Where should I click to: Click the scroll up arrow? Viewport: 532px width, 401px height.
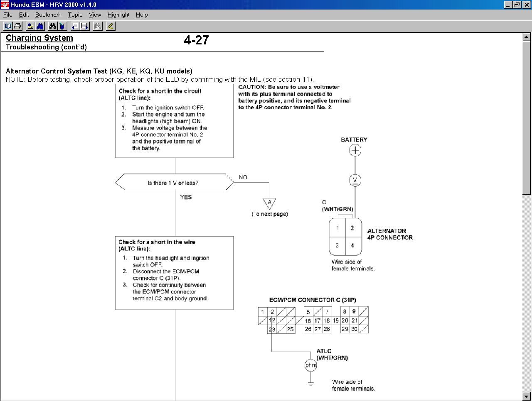(527, 37)
